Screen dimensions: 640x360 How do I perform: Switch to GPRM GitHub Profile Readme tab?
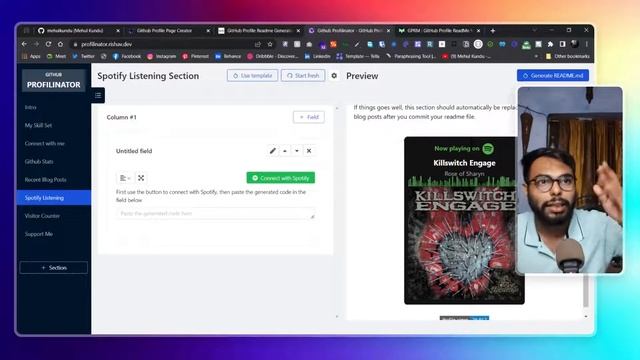click(439, 31)
